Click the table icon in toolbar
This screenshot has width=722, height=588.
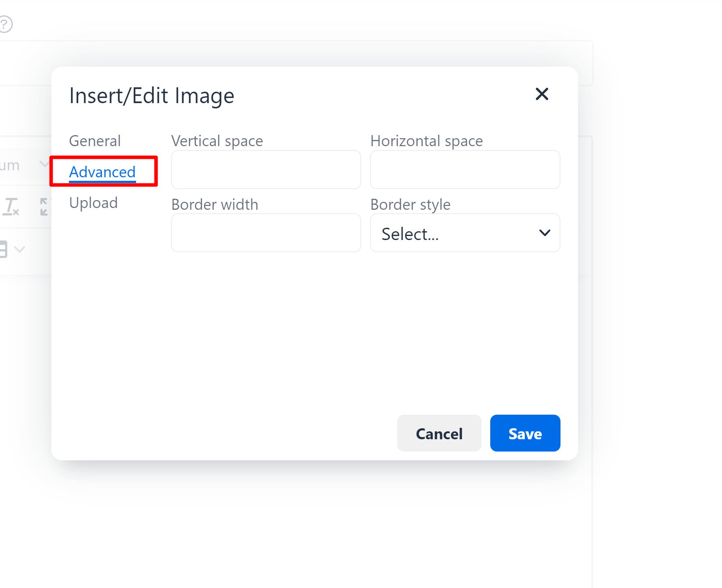tap(3, 249)
